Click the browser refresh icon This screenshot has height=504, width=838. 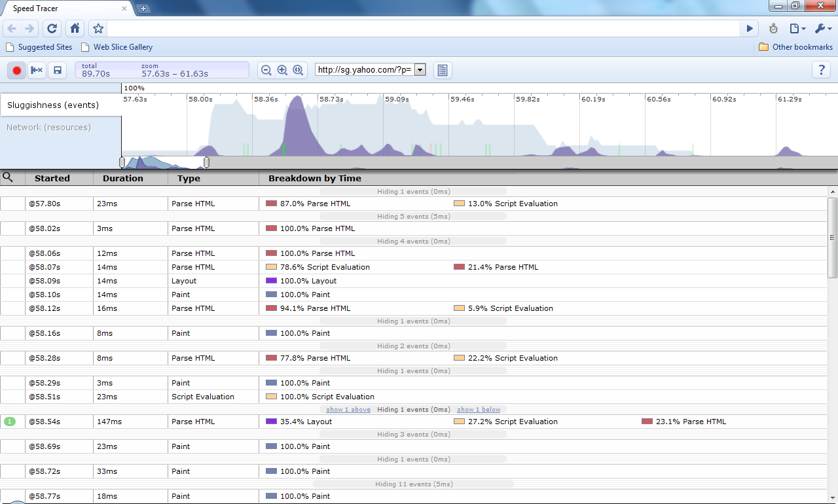(52, 28)
